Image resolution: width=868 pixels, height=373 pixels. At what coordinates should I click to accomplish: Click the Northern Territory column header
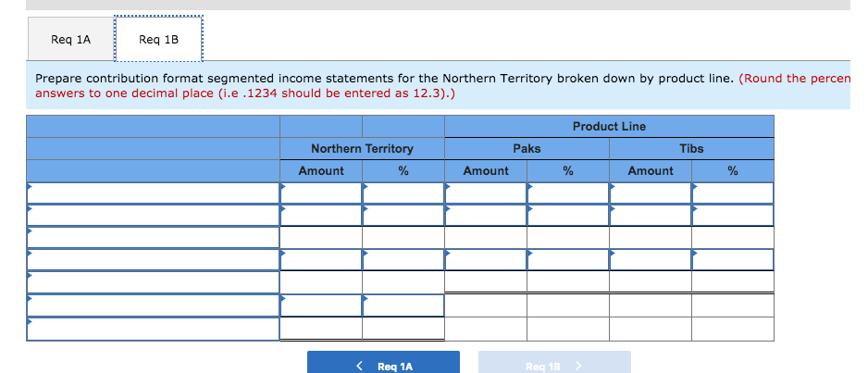pos(362,148)
